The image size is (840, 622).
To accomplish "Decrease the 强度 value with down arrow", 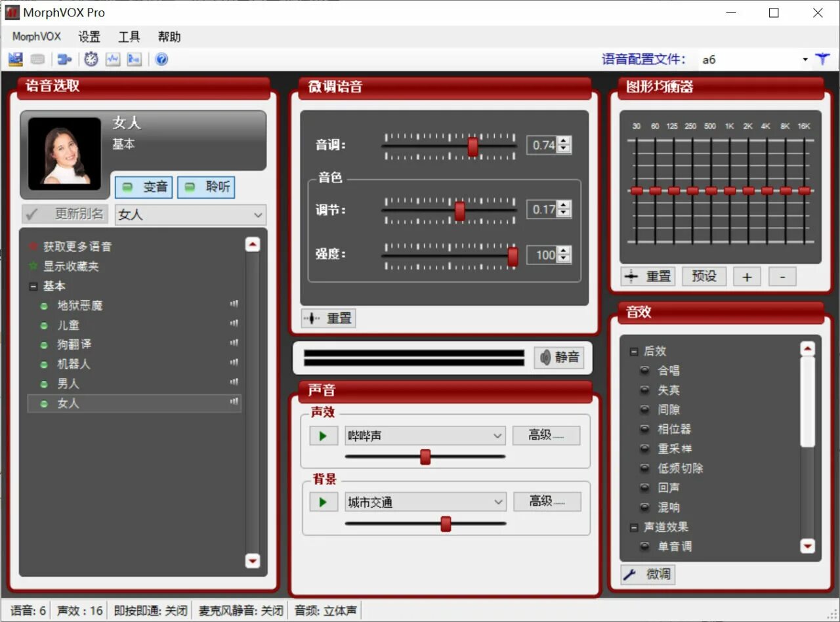I will [x=563, y=259].
